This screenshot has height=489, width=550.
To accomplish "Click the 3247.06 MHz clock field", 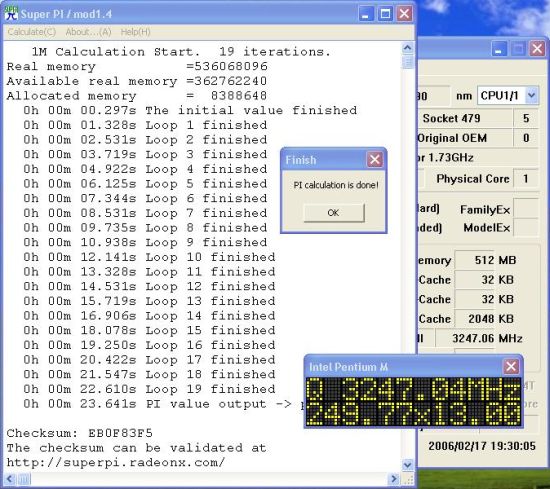I will (488, 339).
